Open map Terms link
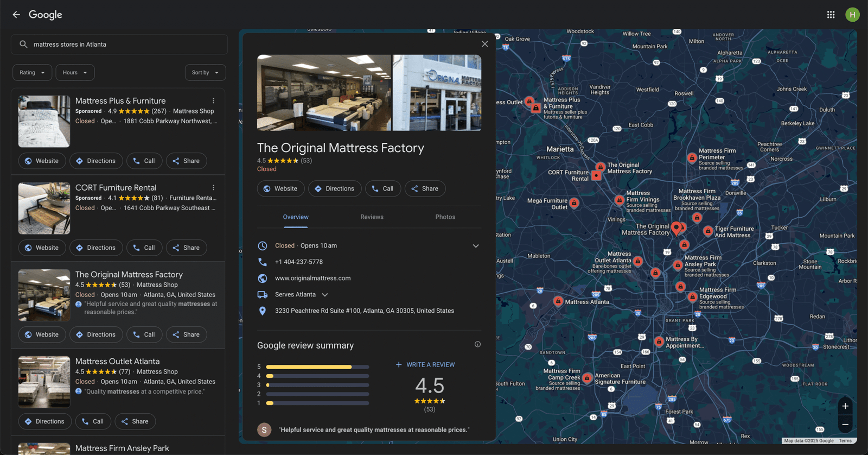The height and width of the screenshot is (455, 868). [845, 441]
